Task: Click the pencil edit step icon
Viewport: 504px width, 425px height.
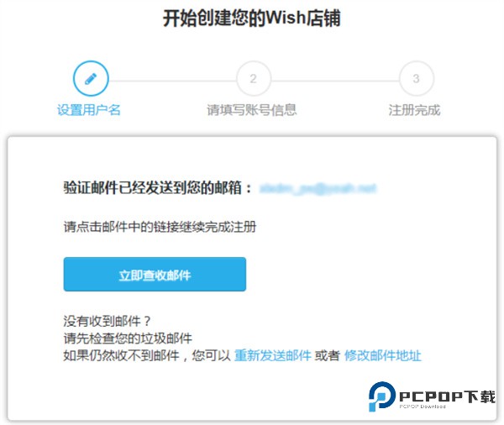Action: point(91,78)
